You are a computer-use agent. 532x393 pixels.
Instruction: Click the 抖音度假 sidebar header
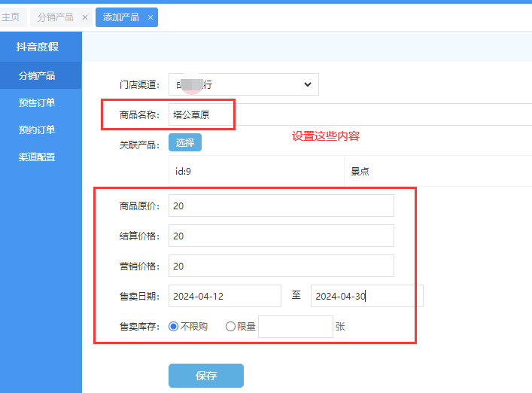click(x=37, y=47)
